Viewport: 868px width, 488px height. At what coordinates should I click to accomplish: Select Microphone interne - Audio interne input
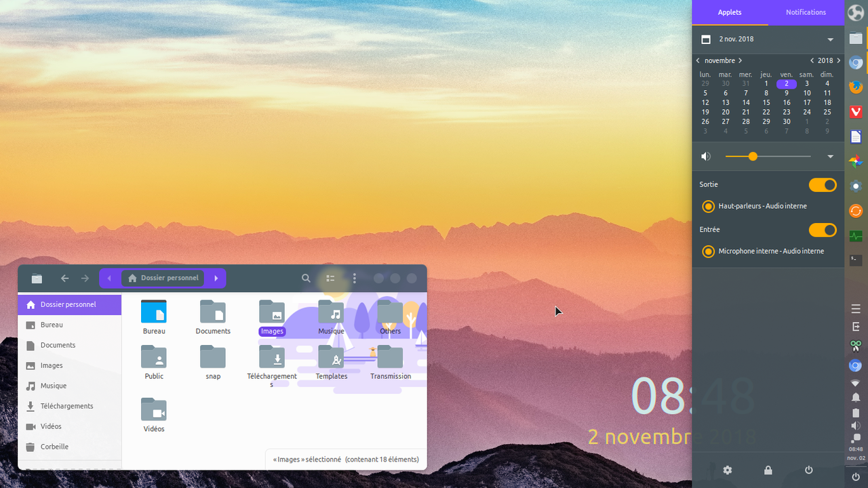pos(763,251)
